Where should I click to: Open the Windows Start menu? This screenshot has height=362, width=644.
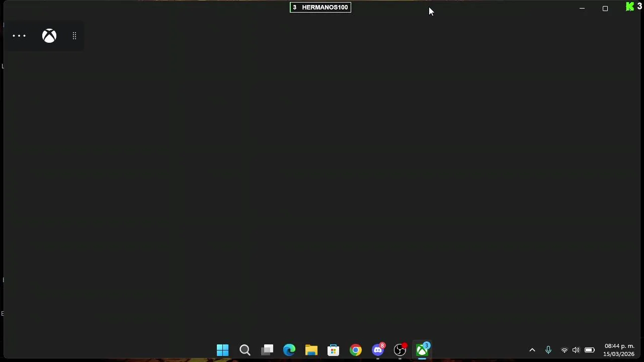(222, 350)
